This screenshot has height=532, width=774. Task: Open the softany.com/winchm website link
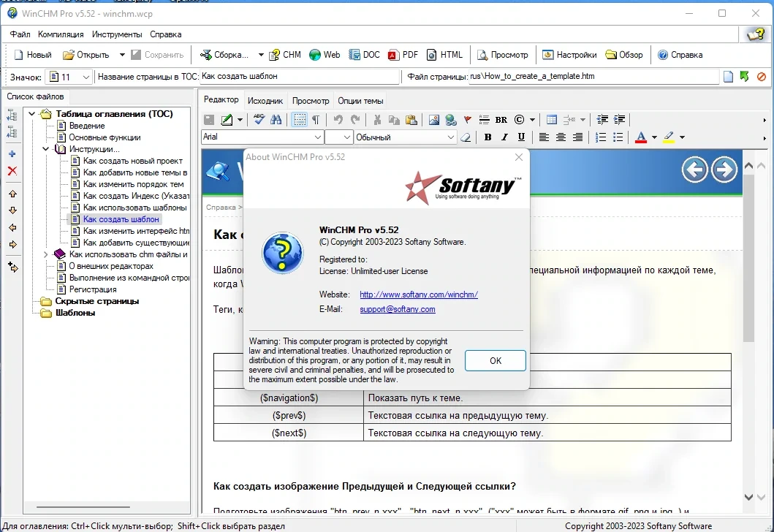tap(419, 294)
